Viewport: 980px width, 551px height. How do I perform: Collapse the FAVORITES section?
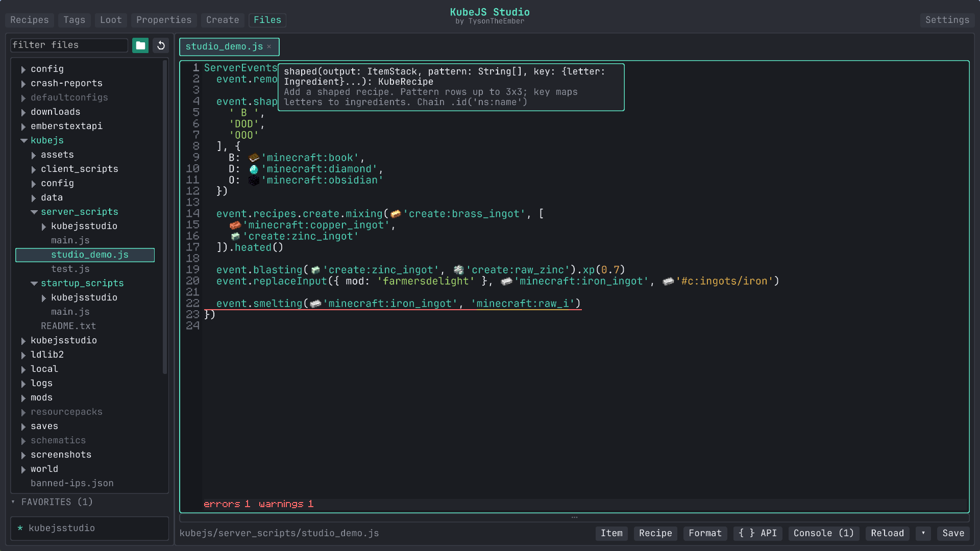pos(13,502)
